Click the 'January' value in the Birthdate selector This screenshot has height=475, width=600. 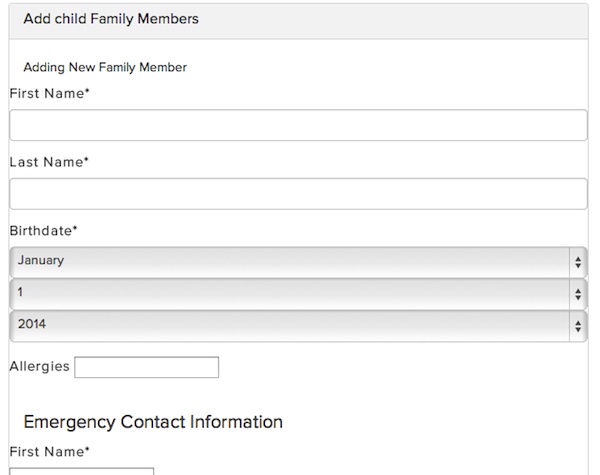41,261
